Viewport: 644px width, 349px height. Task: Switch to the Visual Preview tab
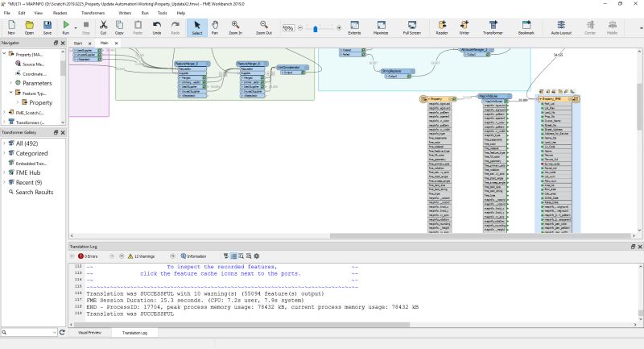(x=89, y=332)
